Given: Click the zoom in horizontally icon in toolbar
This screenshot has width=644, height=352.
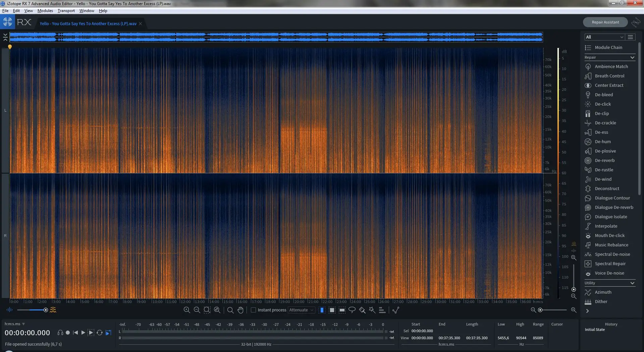Looking at the screenshot, I should [x=187, y=310].
